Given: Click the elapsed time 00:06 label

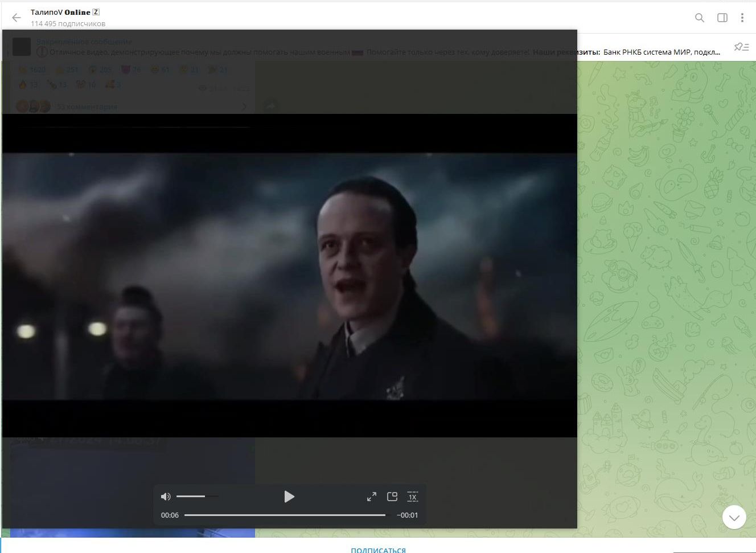Looking at the screenshot, I should [170, 515].
